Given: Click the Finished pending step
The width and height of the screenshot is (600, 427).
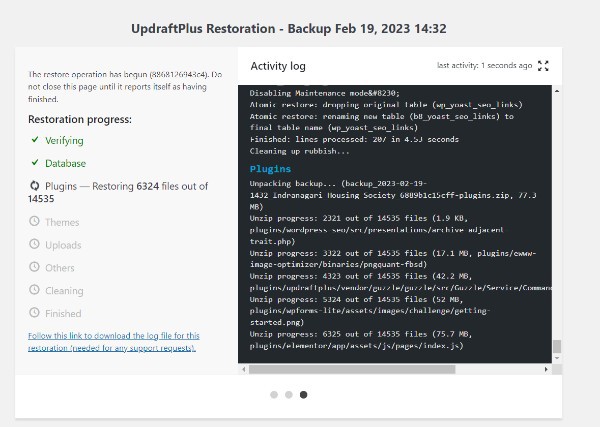Looking at the screenshot, I should pos(63,314).
